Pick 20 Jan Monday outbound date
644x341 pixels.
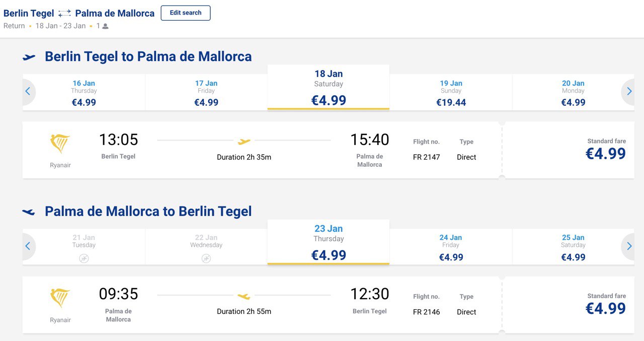[x=573, y=93]
